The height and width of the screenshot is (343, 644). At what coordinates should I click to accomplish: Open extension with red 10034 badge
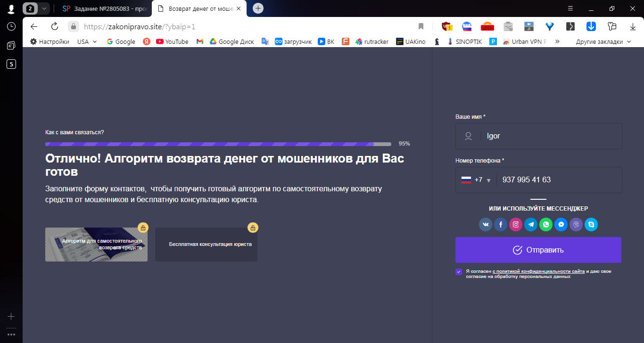(x=487, y=26)
